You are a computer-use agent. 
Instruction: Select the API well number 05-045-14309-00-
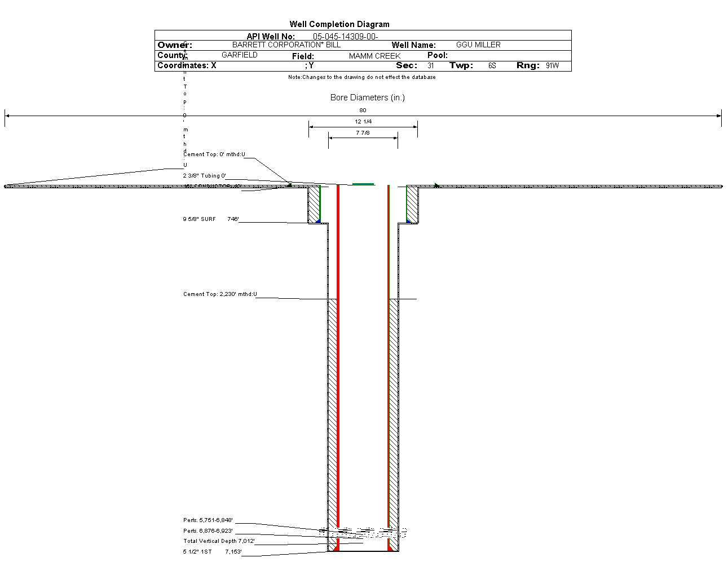coord(345,37)
